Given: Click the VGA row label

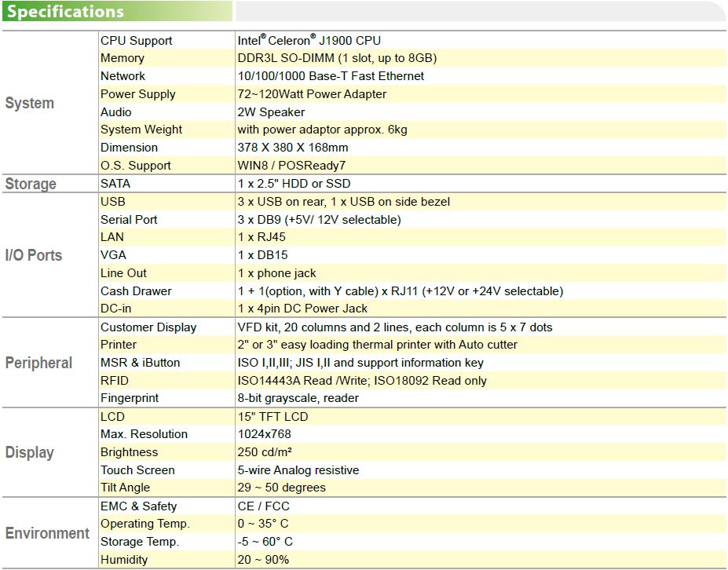Looking at the screenshot, I should point(113,255).
